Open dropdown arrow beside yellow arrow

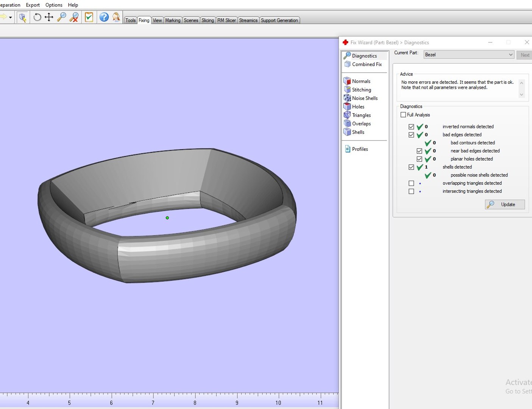10,17
